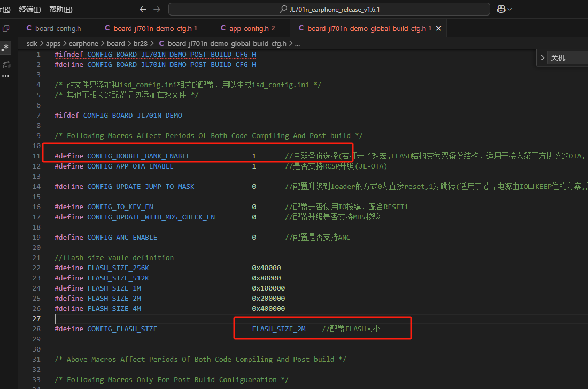Select the board breadcrumb
588x389 pixels.
tap(115, 43)
